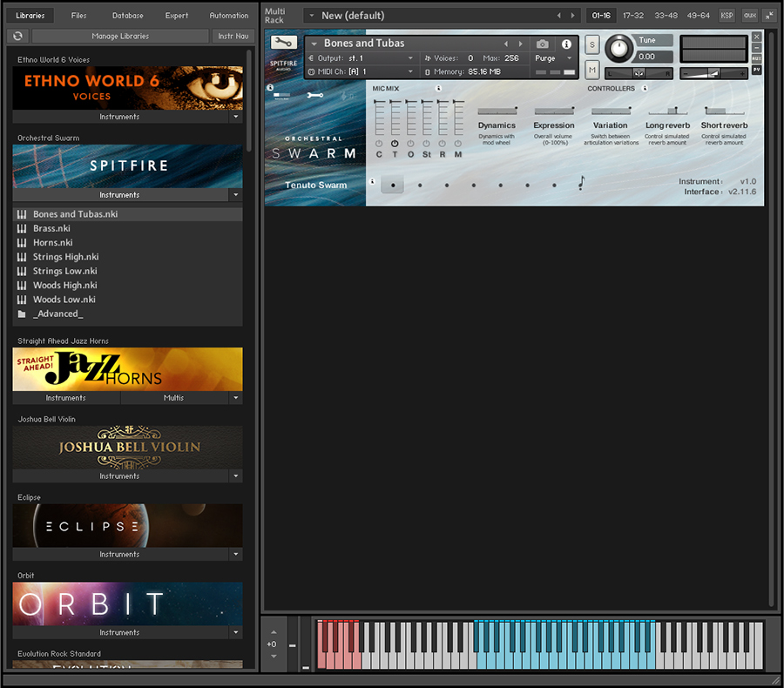Click the Tune knob
784x688 pixels.
(x=619, y=48)
